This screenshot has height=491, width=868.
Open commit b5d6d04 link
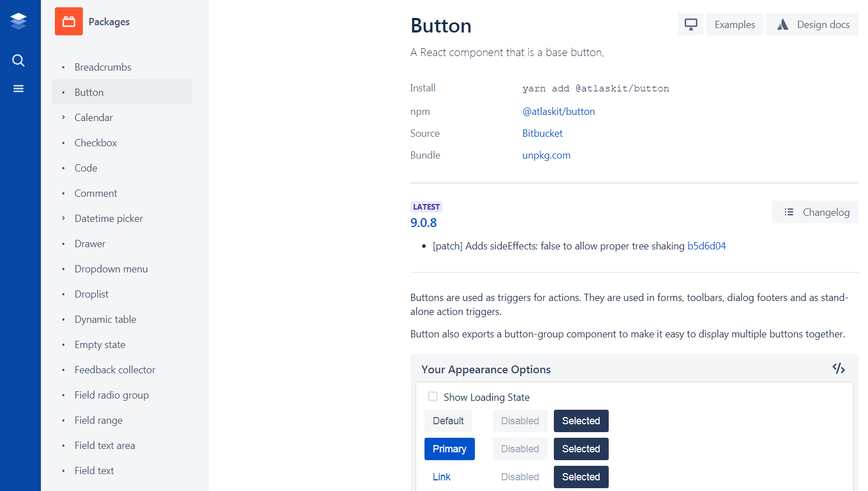coord(707,246)
